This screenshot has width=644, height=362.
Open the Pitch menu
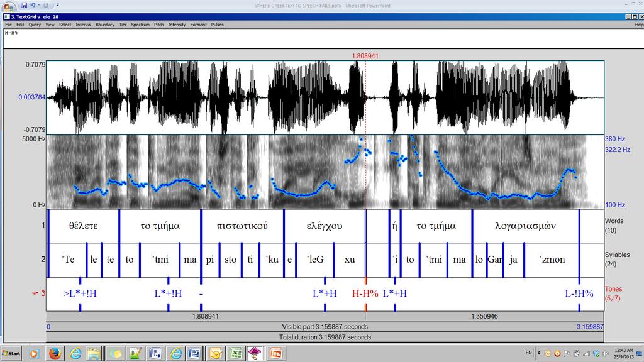coord(159,25)
